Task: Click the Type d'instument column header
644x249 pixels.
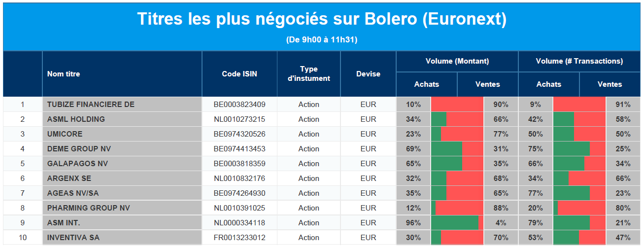Action: pos(308,74)
